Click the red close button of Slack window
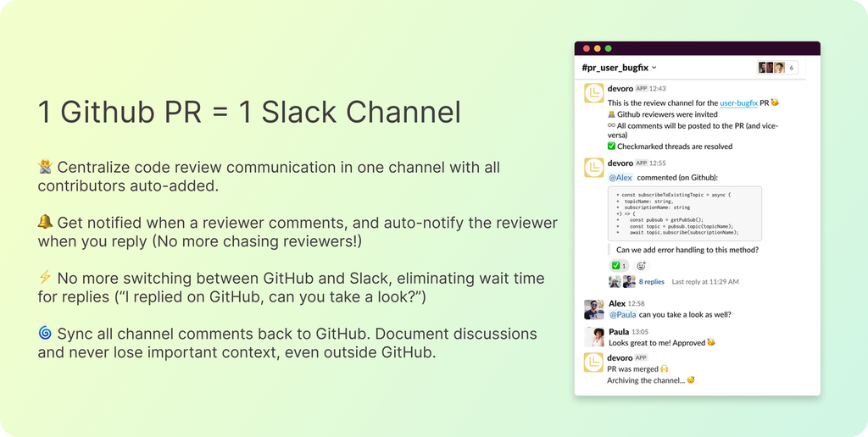 (587, 48)
